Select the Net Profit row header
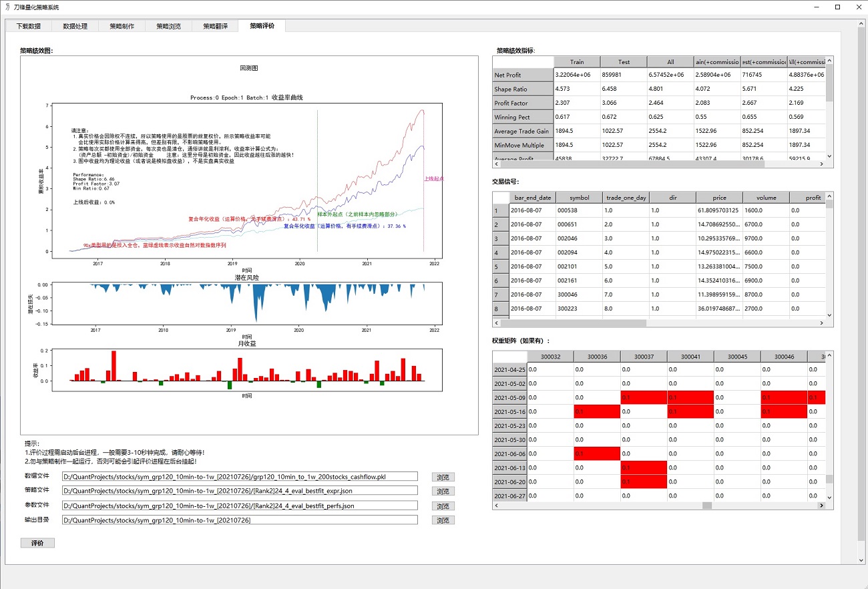 (x=523, y=75)
